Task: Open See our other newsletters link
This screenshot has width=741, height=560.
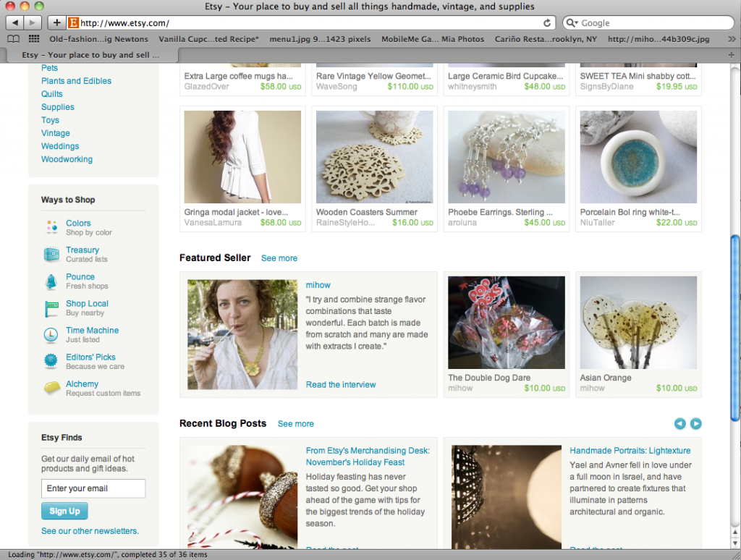Action: (90, 531)
